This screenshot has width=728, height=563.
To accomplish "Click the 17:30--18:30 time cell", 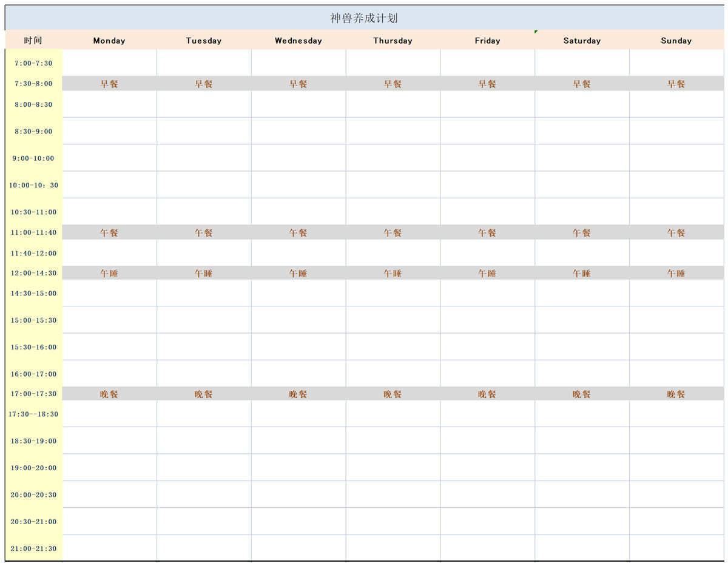I will [x=33, y=414].
